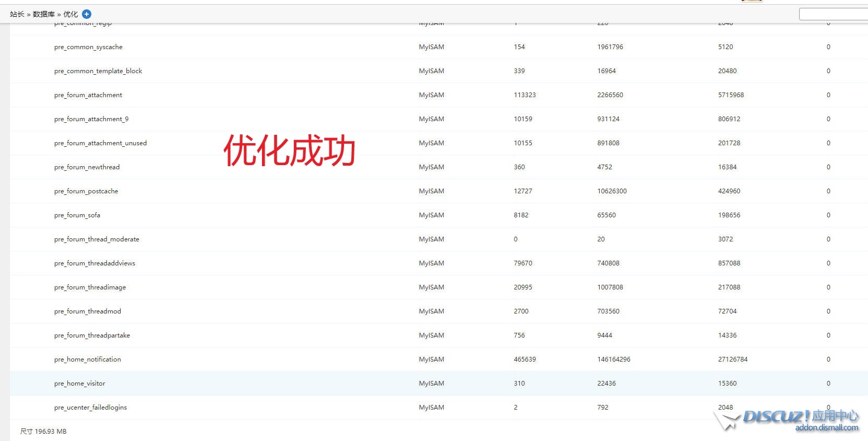Screen dimensions: 868x441
Task: Select table name pre_forum_threadaddviews
Action: [94, 263]
